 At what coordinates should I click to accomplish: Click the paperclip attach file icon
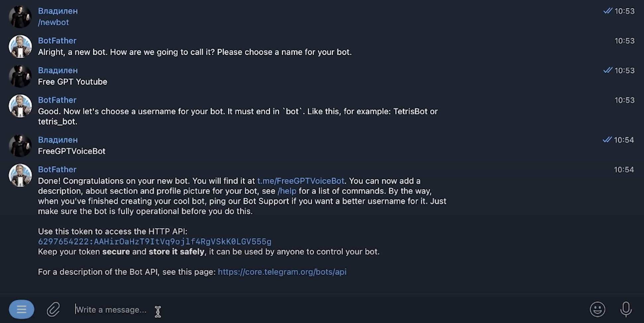click(x=53, y=309)
